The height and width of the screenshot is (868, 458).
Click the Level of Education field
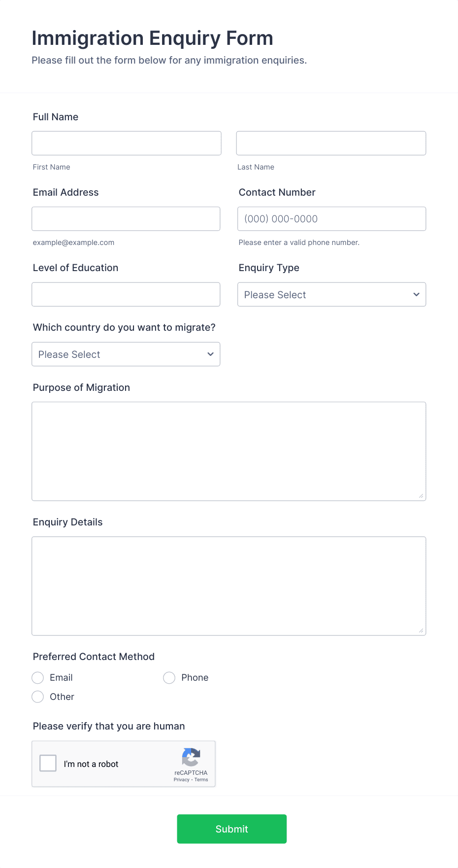[x=126, y=294]
